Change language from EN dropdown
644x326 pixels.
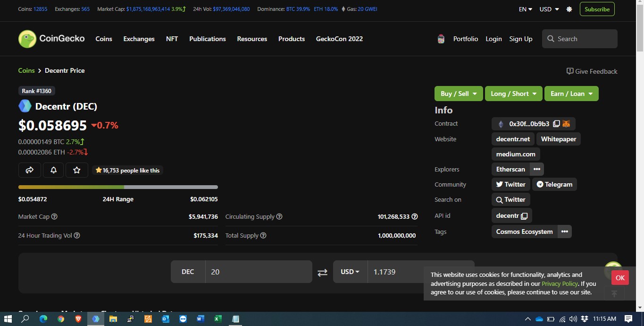click(x=525, y=9)
